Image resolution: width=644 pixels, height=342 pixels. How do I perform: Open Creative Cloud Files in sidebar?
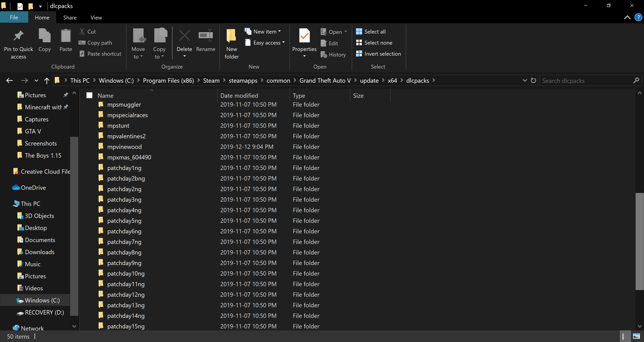(41, 172)
